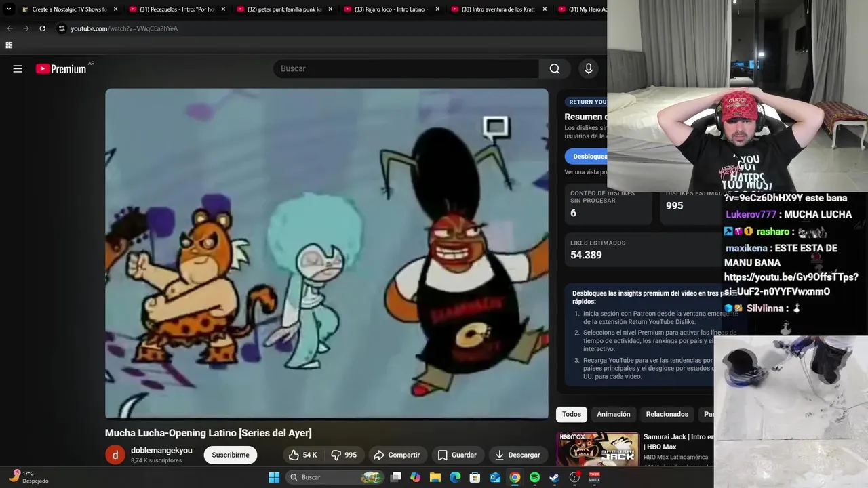
Task: Open Samurai Jack Intro video thumbnail
Action: tap(597, 449)
